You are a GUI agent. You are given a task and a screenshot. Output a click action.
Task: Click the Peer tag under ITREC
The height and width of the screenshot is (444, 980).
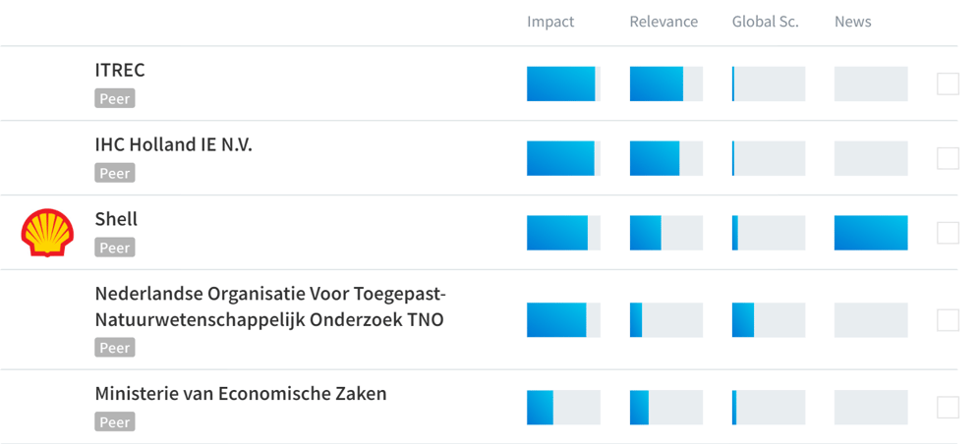[x=114, y=99]
